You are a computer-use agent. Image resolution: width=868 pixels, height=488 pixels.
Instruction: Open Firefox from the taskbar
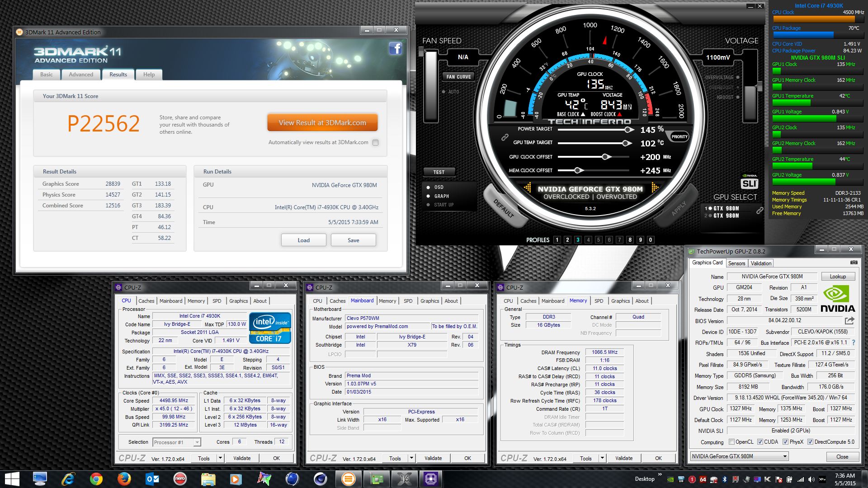click(124, 479)
